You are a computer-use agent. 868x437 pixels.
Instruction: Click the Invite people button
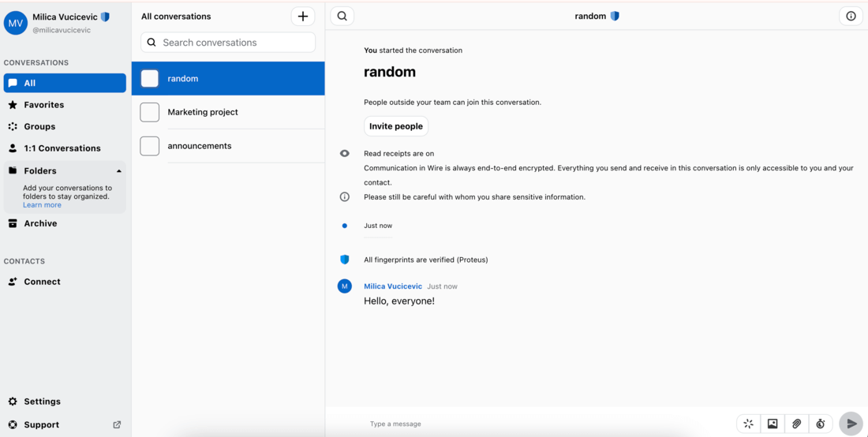(x=396, y=126)
